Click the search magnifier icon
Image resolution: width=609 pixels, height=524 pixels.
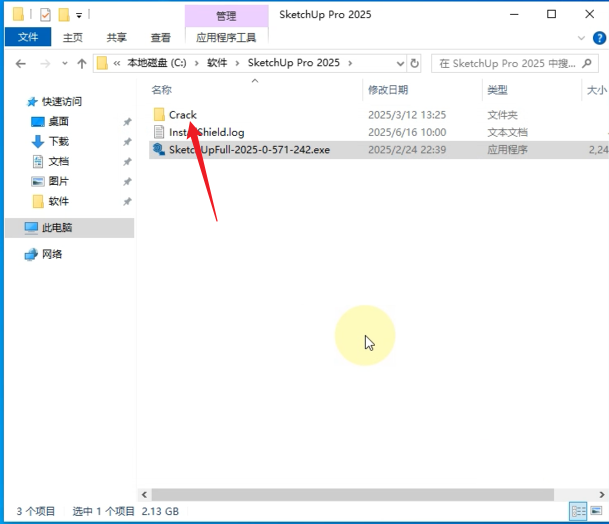[587, 63]
